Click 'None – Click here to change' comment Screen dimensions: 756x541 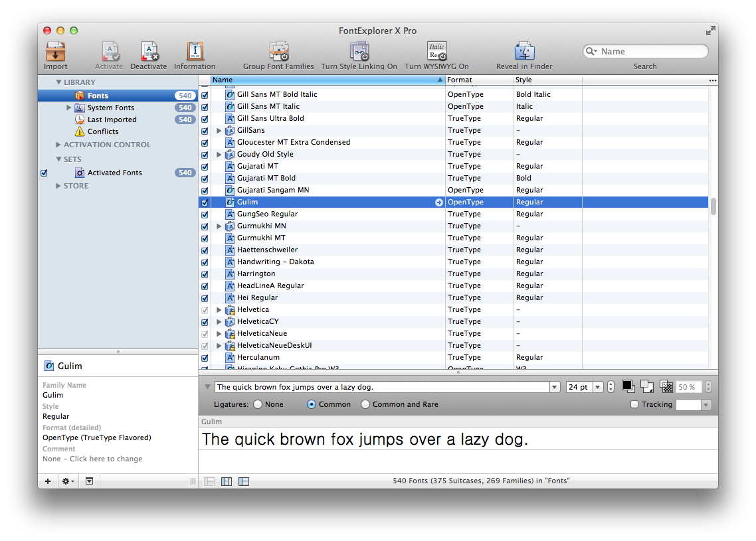click(92, 459)
